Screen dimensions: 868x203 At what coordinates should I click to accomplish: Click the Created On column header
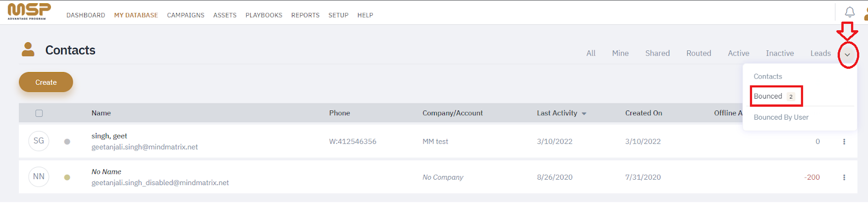click(643, 113)
